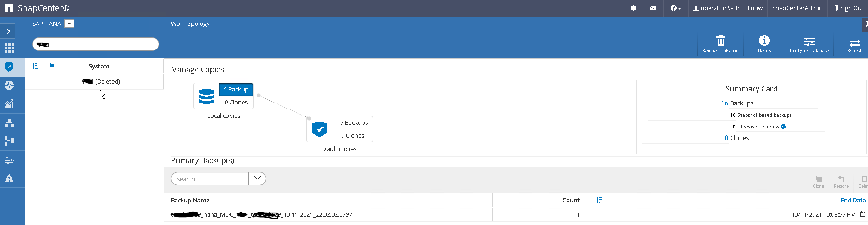The height and width of the screenshot is (225, 868).
Task: Click the Restore backup button
Action: [841, 181]
